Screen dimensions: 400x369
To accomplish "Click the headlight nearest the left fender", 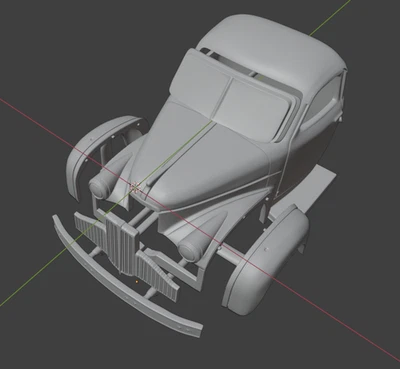I will (100, 187).
